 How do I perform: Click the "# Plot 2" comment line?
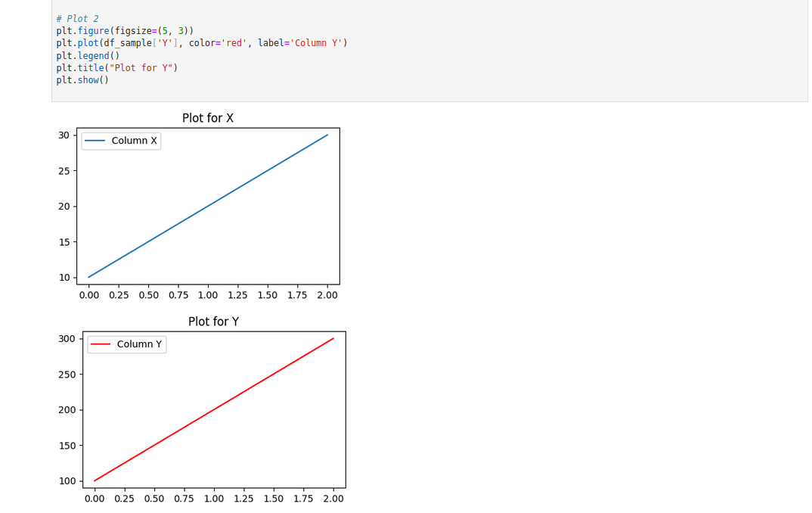pos(77,19)
